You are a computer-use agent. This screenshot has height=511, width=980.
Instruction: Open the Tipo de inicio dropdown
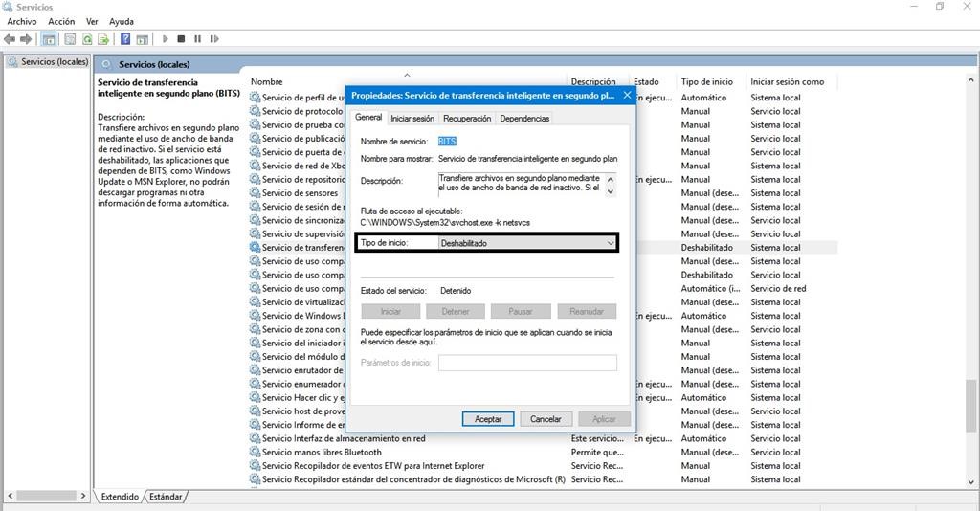pyautogui.click(x=527, y=243)
